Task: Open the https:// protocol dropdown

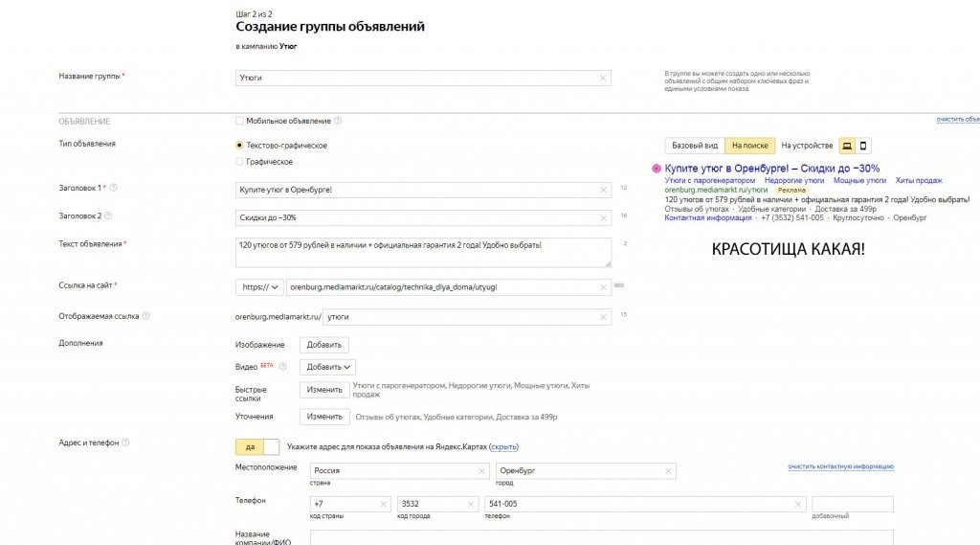Action: pos(259,286)
